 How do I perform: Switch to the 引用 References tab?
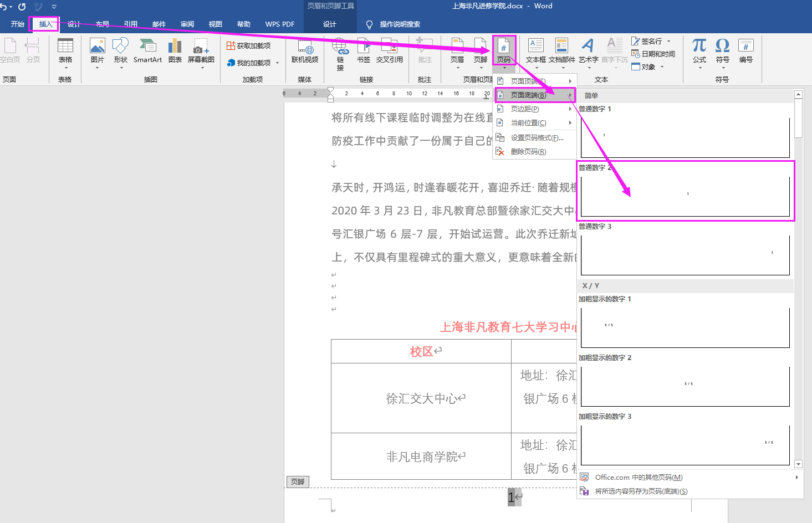[x=131, y=24]
